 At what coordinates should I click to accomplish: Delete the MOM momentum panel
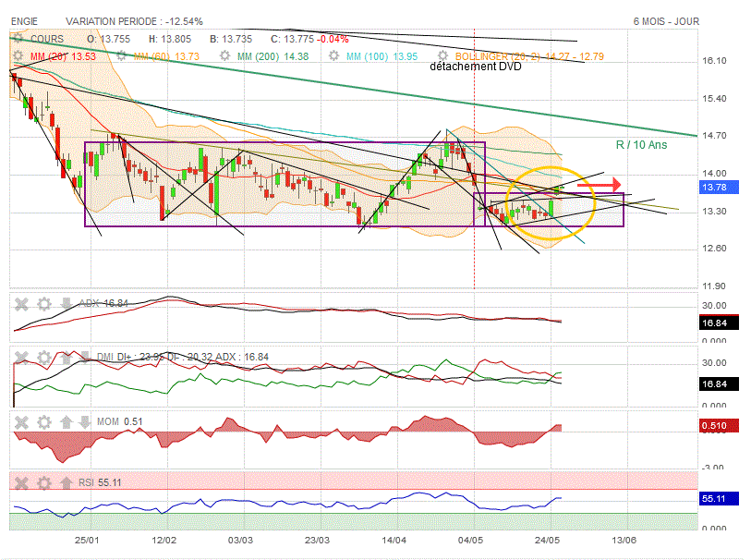tap(21, 421)
